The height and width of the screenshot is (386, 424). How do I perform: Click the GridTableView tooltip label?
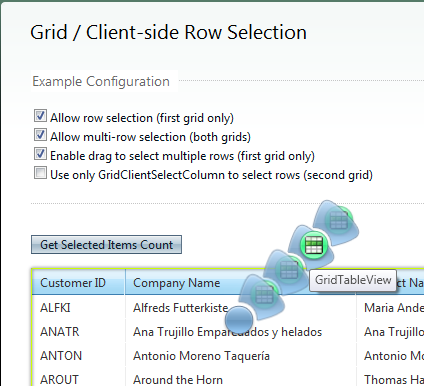click(353, 280)
